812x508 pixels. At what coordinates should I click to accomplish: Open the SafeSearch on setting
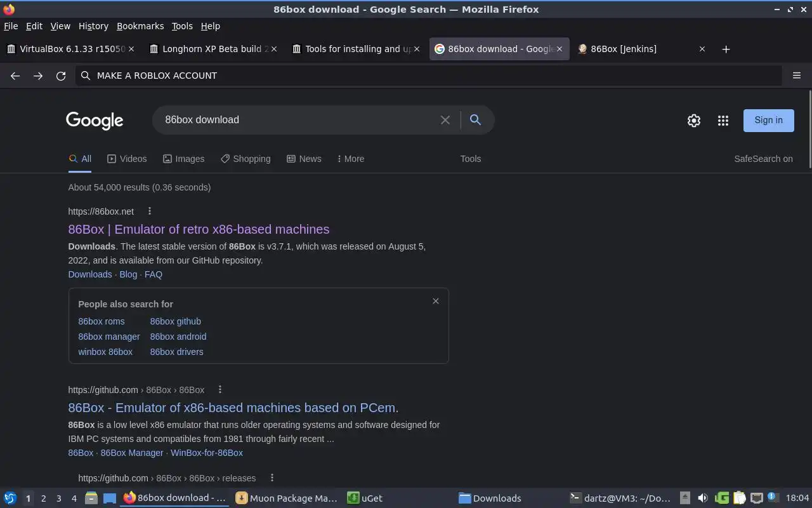tap(763, 159)
